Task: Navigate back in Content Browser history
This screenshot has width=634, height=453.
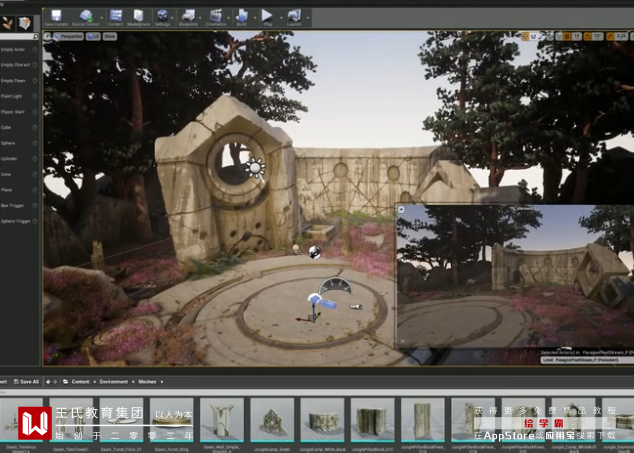Action: point(48,382)
